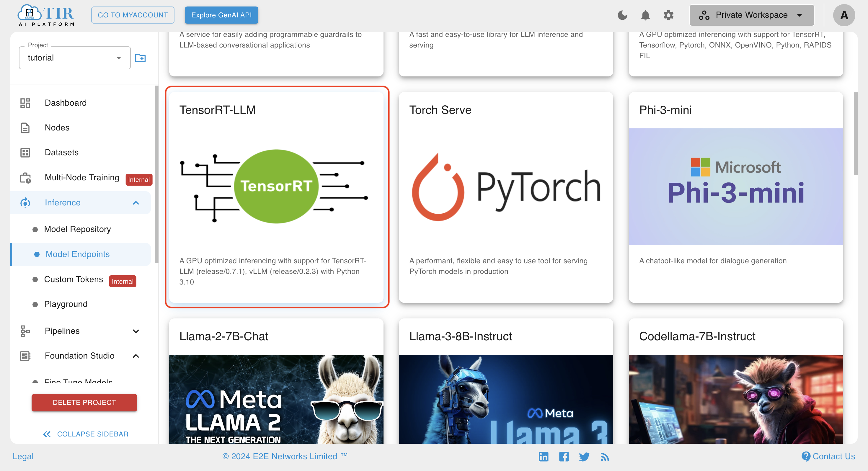
Task: Click the main page vertical scrollbar
Action: pyautogui.click(x=855, y=134)
